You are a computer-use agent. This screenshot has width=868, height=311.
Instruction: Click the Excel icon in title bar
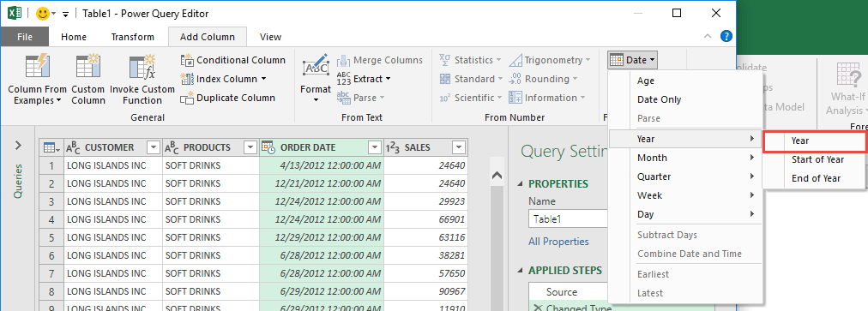pyautogui.click(x=15, y=14)
